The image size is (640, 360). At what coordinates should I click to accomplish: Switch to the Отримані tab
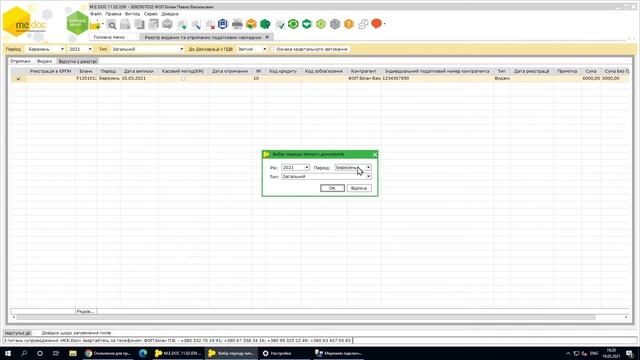tap(20, 61)
